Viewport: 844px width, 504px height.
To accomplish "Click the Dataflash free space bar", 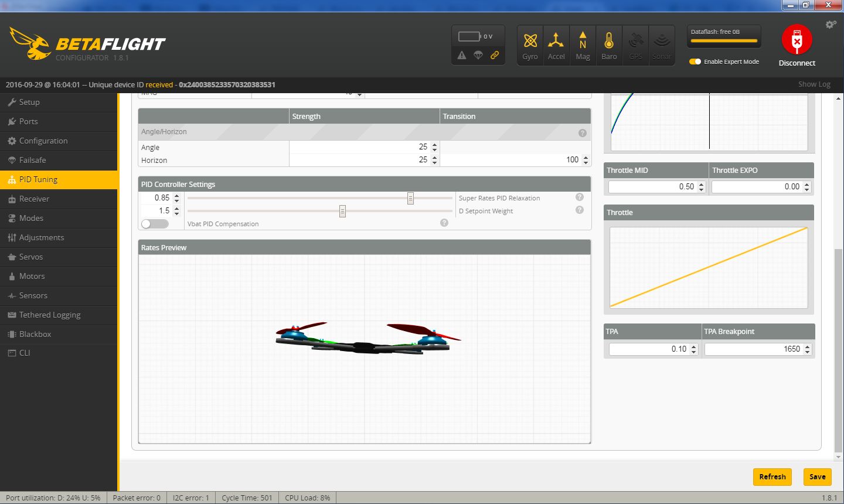I will (x=724, y=41).
